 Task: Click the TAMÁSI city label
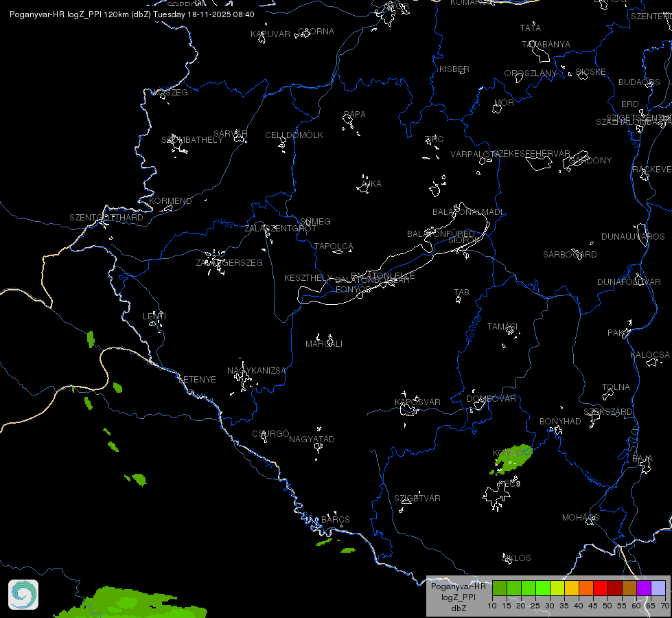[502, 326]
